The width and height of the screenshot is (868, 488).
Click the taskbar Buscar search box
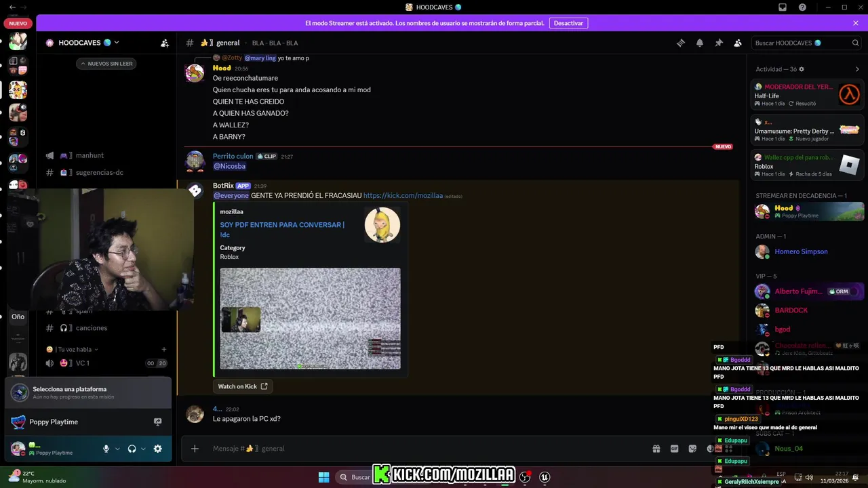coord(355,477)
